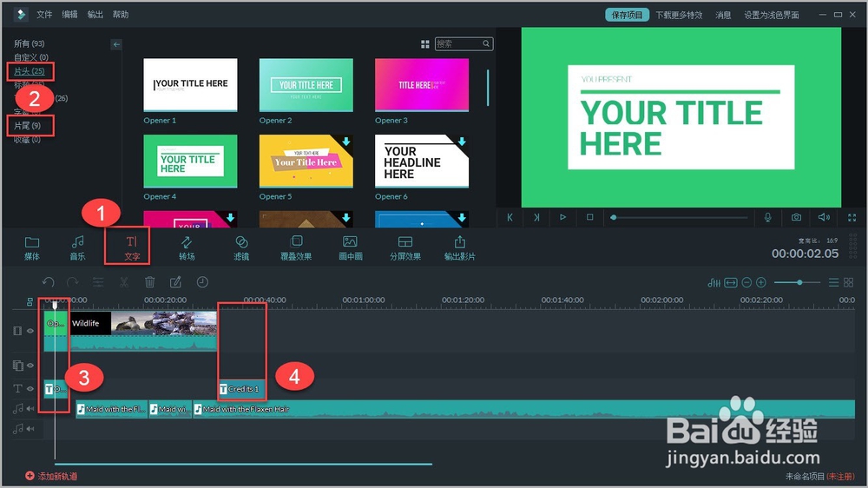Click the scissors split icon
This screenshot has width=868, height=488.
124,282
